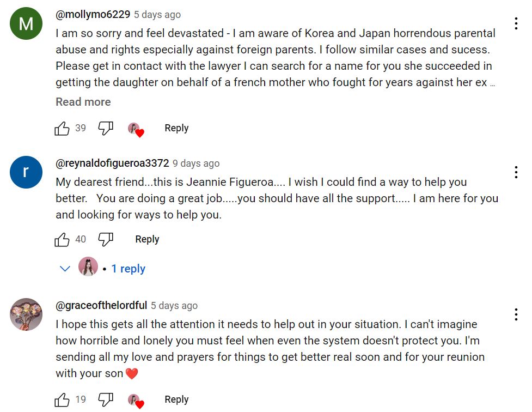Expand the 1 reply thread
The width and height of the screenshot is (532, 412).
[128, 269]
